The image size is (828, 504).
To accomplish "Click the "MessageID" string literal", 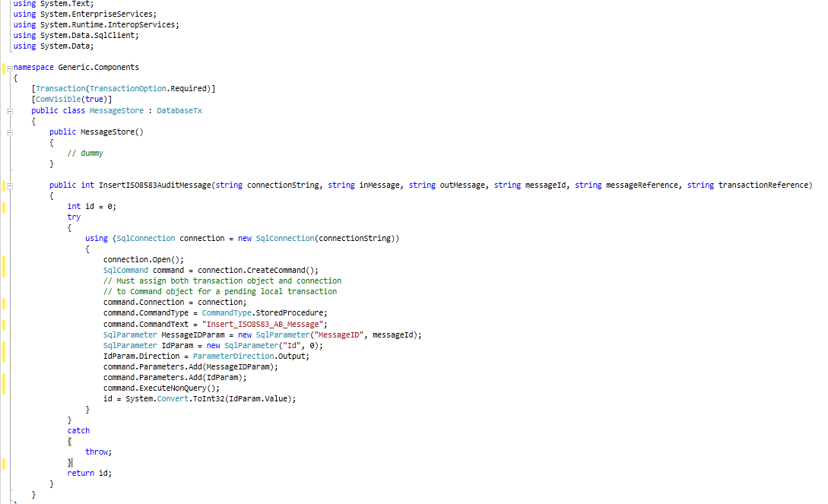I will 339,335.
